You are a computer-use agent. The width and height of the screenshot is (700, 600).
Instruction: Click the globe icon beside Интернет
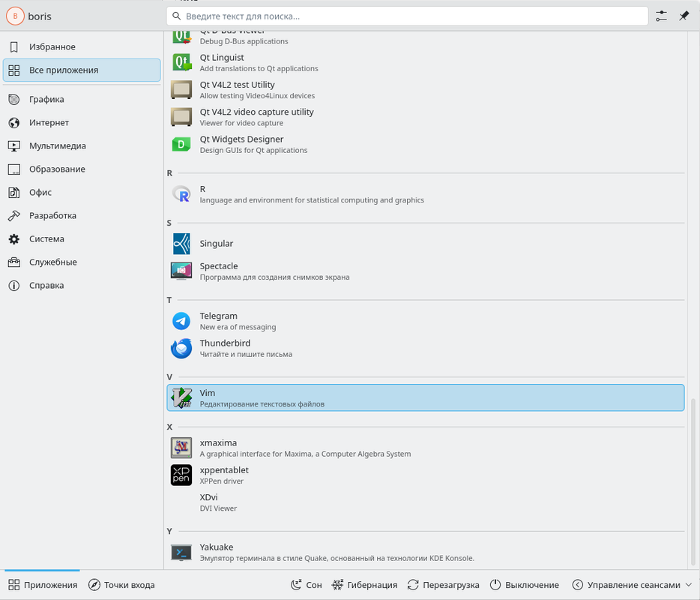tap(13, 123)
